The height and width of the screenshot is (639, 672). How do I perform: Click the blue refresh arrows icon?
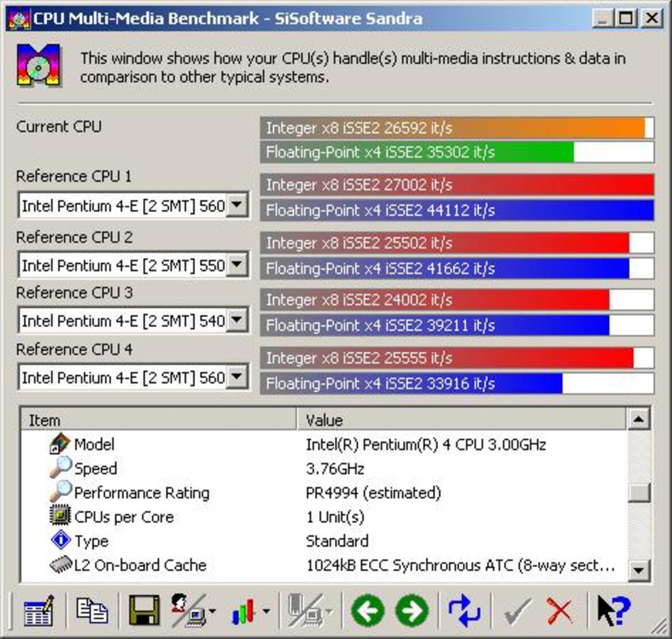coord(464,611)
